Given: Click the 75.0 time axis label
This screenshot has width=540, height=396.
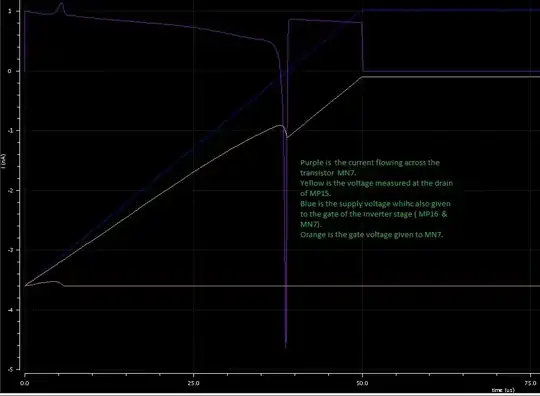Looking at the screenshot, I should coord(530,383).
